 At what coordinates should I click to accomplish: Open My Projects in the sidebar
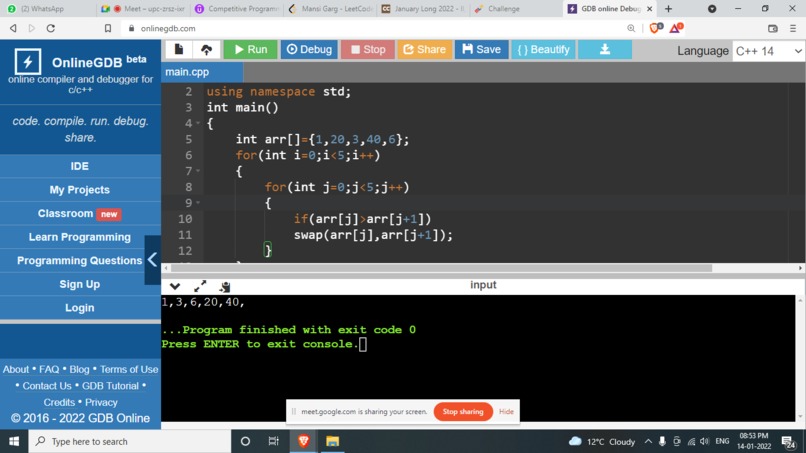(80, 190)
